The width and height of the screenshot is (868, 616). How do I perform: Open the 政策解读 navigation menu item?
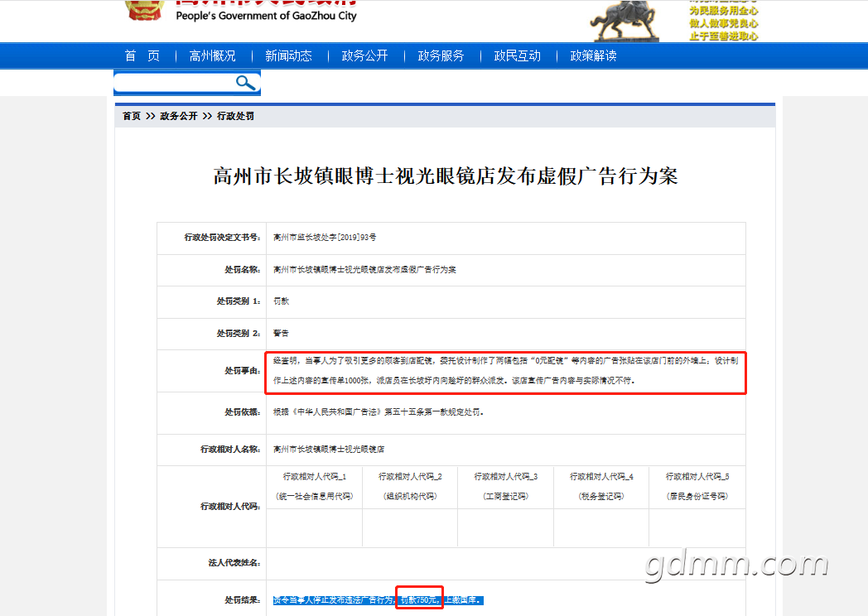[x=593, y=56]
